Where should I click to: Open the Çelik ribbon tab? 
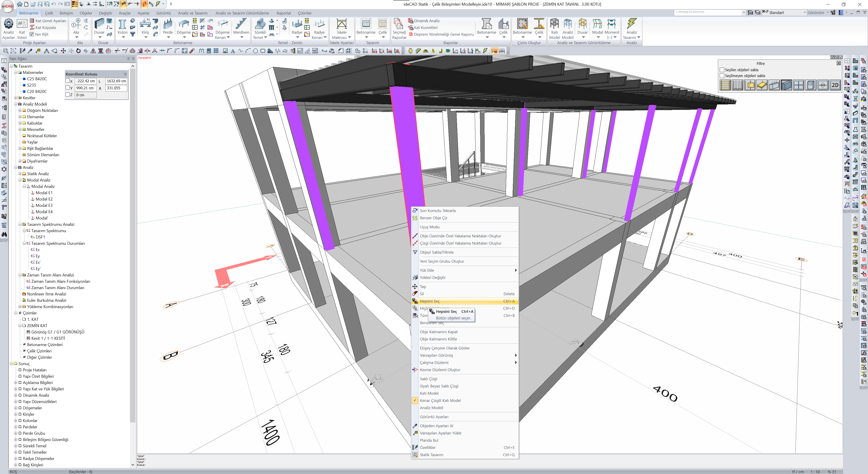(49, 13)
